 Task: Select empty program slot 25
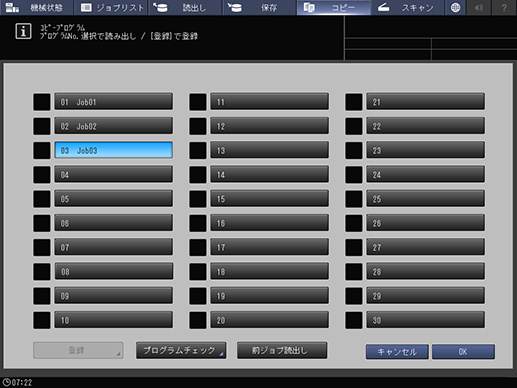pos(425,199)
